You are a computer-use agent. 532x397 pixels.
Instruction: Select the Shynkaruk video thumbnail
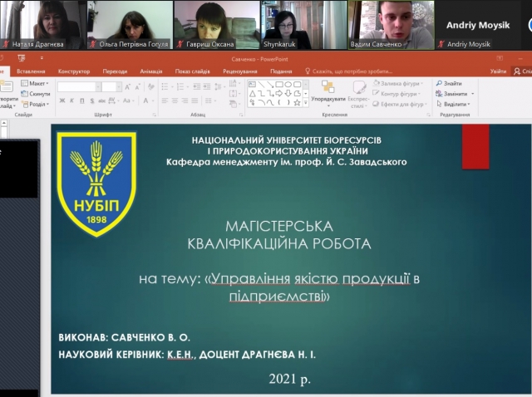304,25
